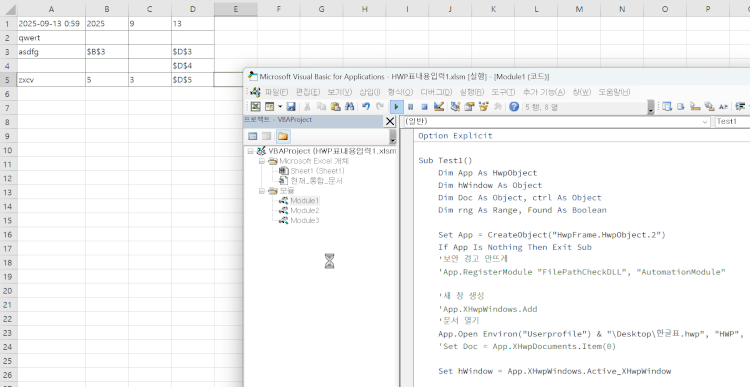Open the 삽입(I) menu

coord(369,92)
